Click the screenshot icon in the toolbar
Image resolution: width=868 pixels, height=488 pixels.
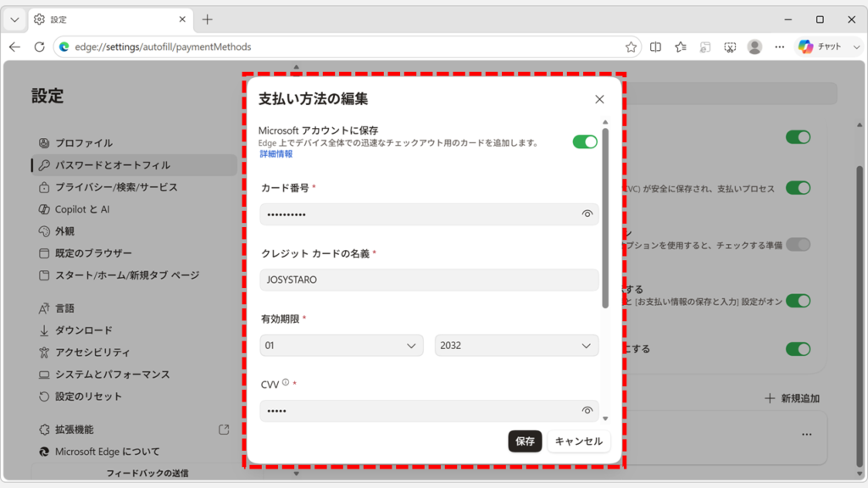pos(730,47)
